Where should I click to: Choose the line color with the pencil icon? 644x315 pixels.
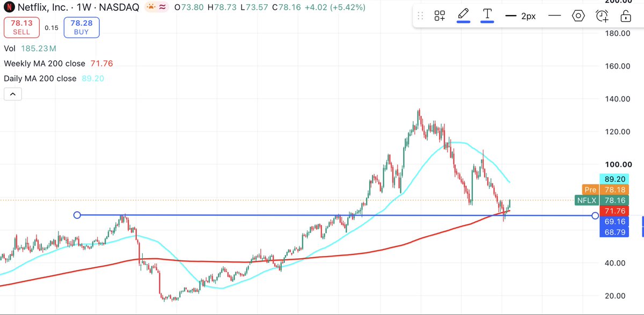[463, 16]
